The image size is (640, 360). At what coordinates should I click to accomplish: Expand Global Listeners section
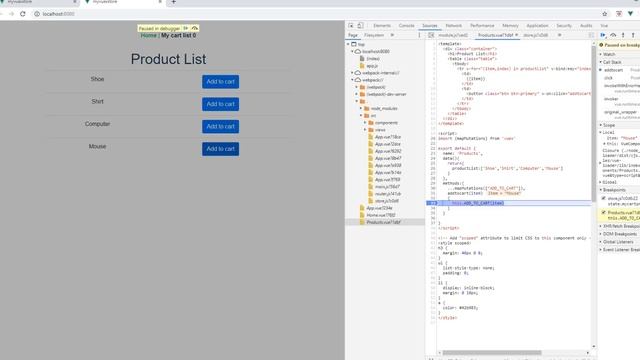[x=618, y=242]
